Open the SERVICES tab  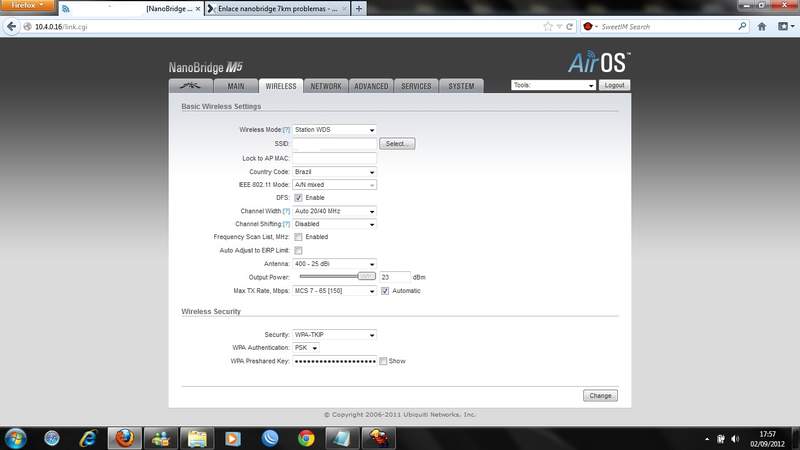pyautogui.click(x=416, y=86)
